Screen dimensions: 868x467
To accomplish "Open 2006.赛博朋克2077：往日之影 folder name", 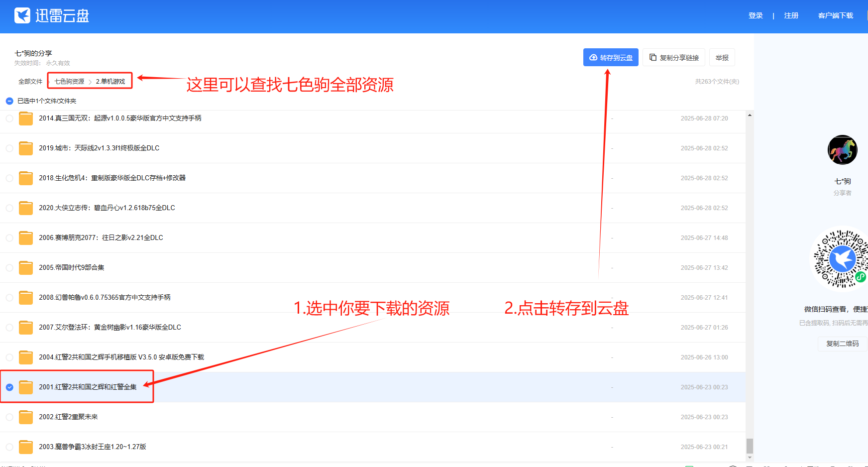I will tap(101, 238).
